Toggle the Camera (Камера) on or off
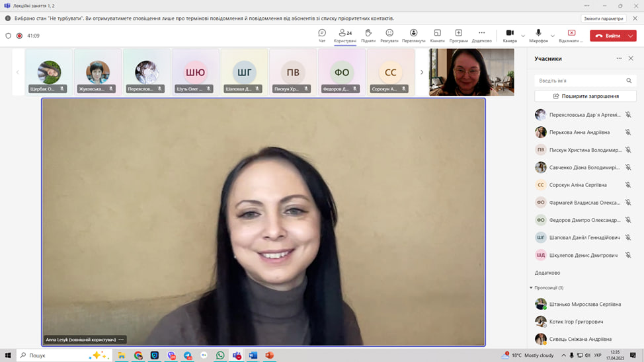The height and width of the screenshot is (362, 644). [510, 35]
